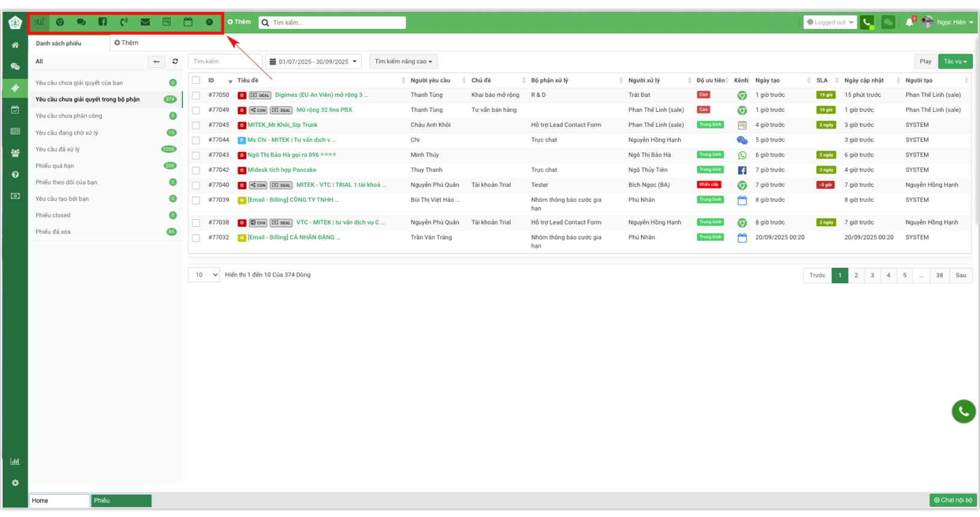Select the email channel envelope icon

click(x=145, y=22)
